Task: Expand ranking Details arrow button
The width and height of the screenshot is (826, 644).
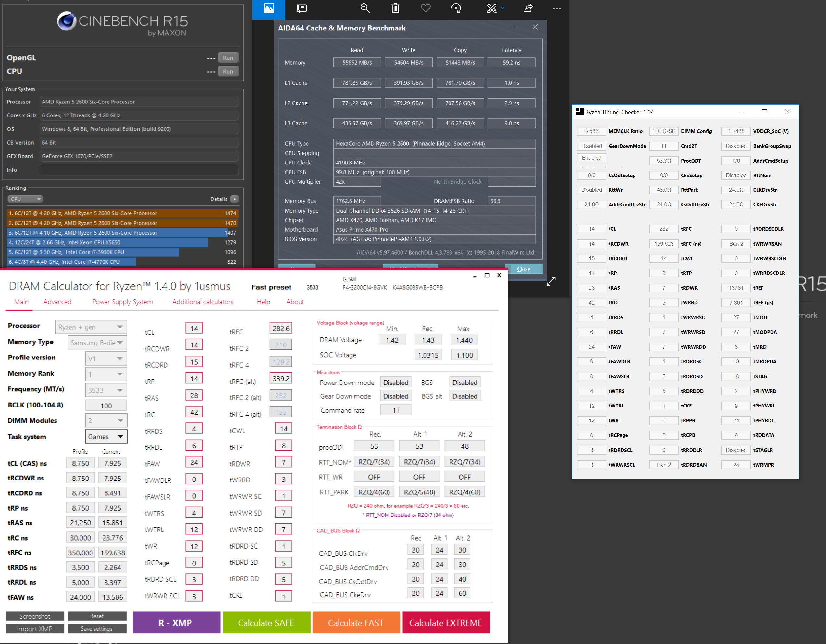Action: pos(234,199)
